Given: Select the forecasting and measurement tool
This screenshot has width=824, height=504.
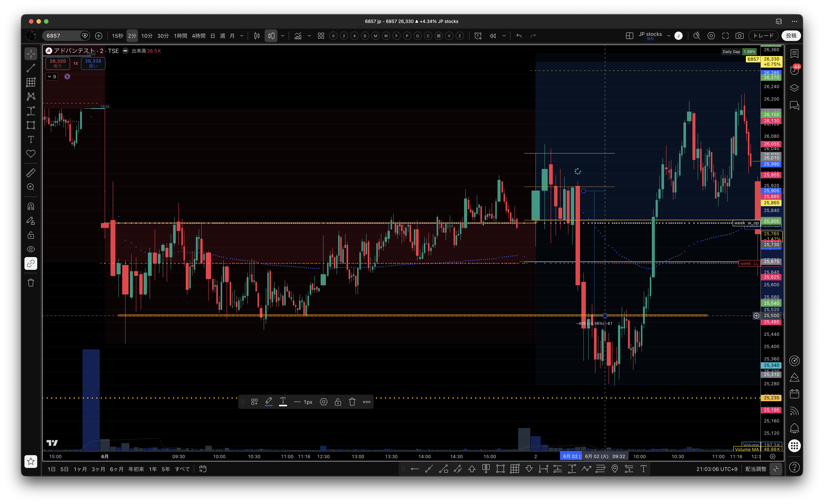Looking at the screenshot, I should pos(31,111).
